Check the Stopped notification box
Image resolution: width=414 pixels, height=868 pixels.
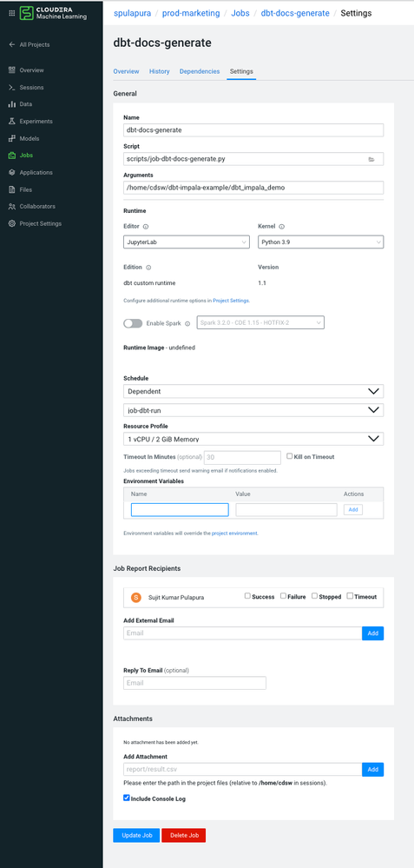click(x=314, y=596)
